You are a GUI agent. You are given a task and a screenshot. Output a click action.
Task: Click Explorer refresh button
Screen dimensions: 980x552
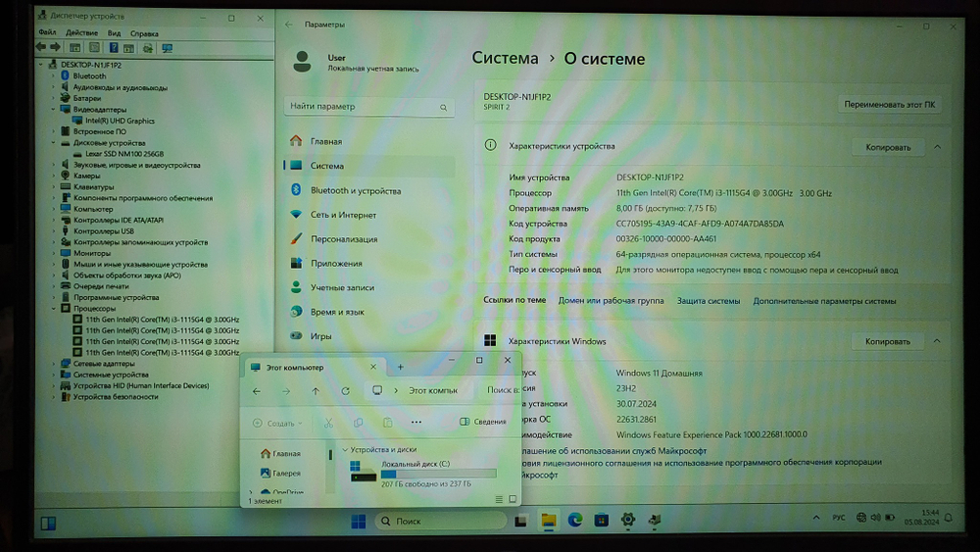point(345,390)
